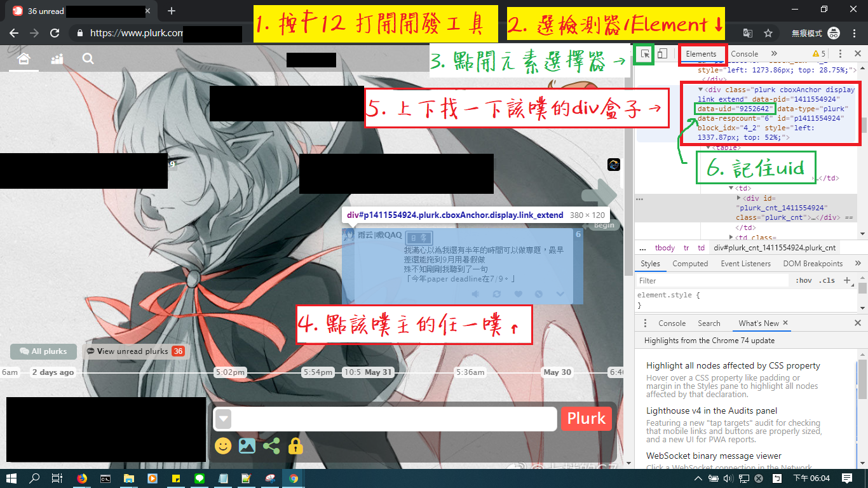
Task: Select div#plurk_cnt_1411554924.plurk_cnt breadcrumb
Action: tap(775, 248)
